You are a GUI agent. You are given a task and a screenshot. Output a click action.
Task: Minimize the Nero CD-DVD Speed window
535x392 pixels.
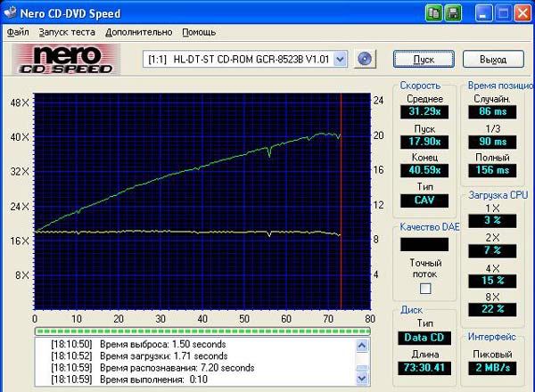pos(481,12)
